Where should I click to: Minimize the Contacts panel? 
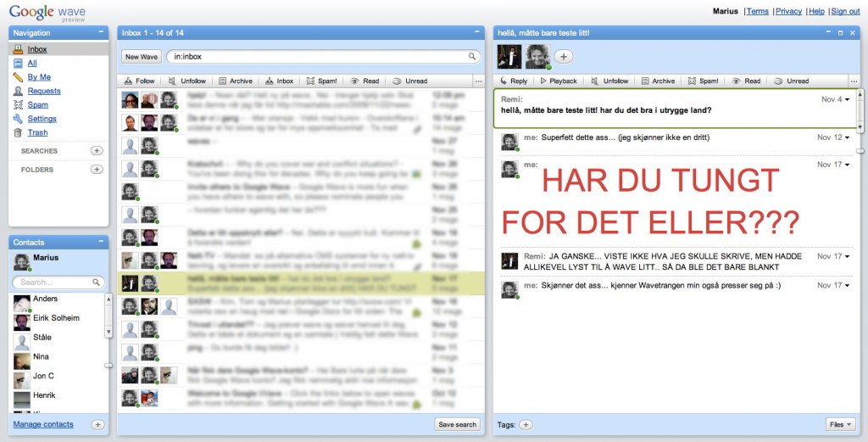(x=101, y=242)
